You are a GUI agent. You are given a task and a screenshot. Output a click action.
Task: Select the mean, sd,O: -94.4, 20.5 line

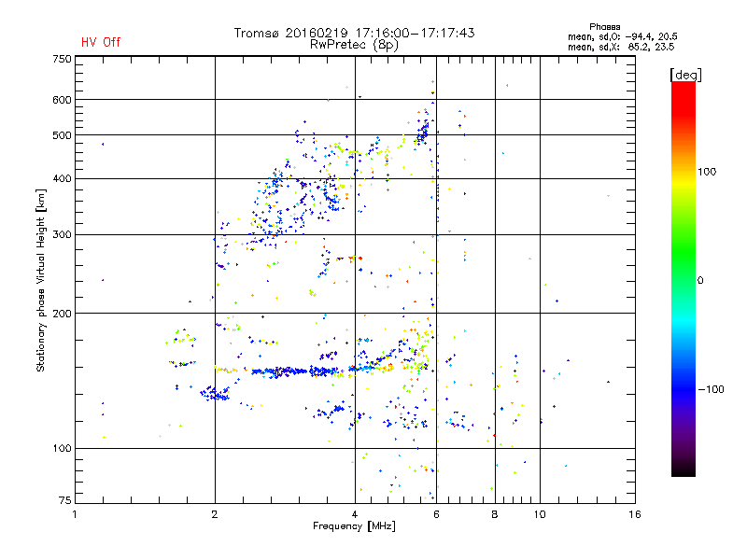622,36
